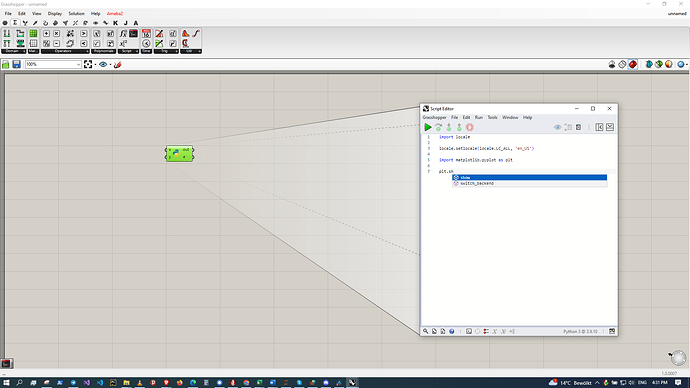This screenshot has height=388, width=690.
Task: Click the blue save disk icon
Action: point(16,65)
